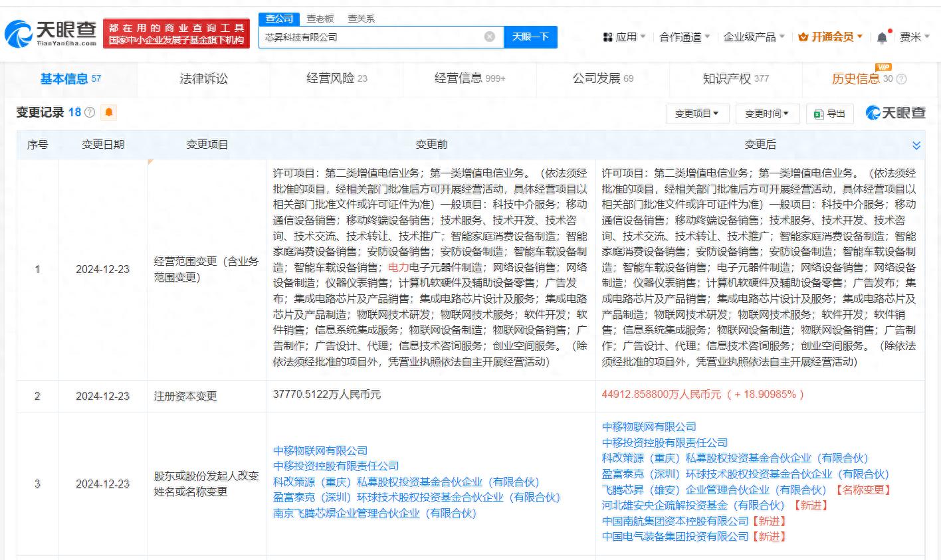This screenshot has width=941, height=560.
Task: Open 河北雄安央企疏解投资基金 link
Action: (693, 505)
